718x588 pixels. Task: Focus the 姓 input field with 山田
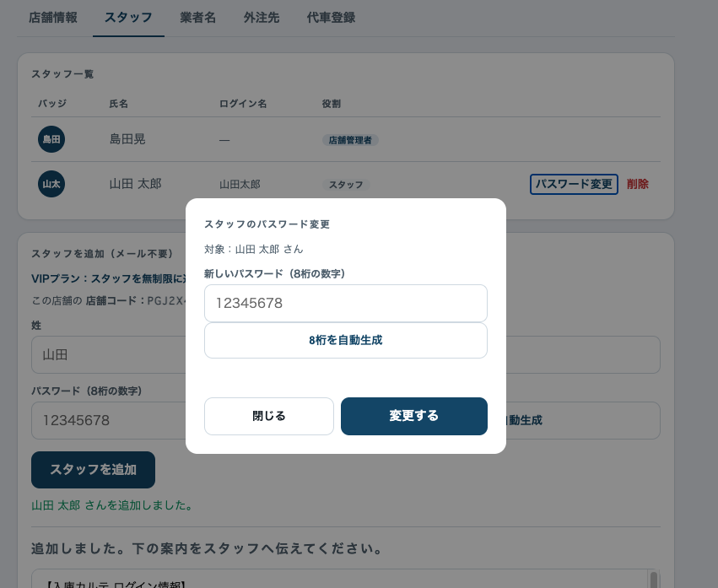click(x=109, y=355)
